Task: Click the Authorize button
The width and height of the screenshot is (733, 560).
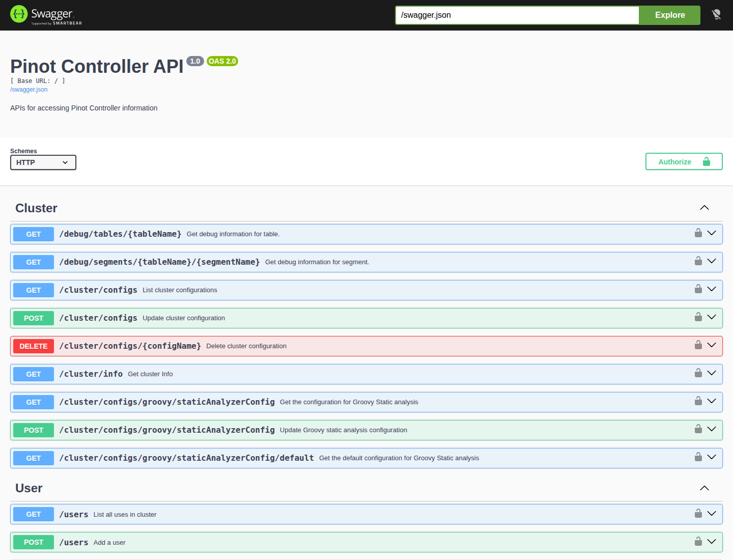Action: pos(684,161)
